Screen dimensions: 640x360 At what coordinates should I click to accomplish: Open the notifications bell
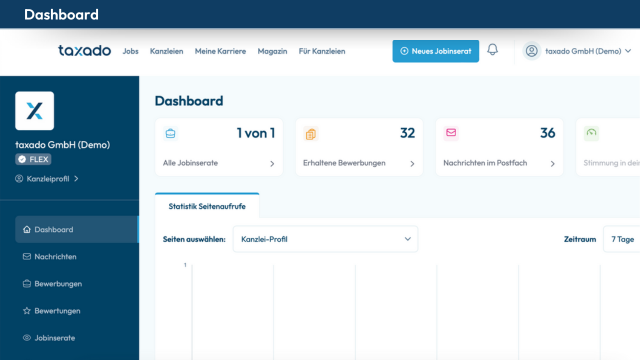493,50
